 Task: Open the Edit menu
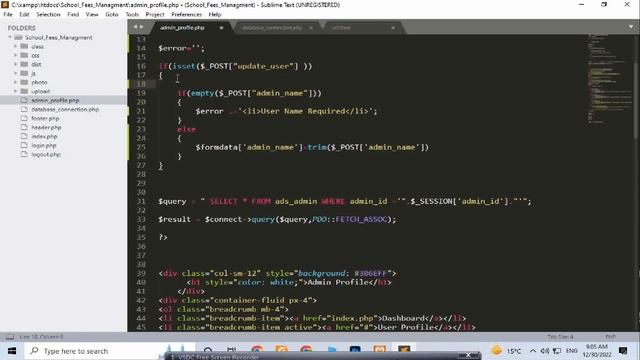[x=24, y=14]
